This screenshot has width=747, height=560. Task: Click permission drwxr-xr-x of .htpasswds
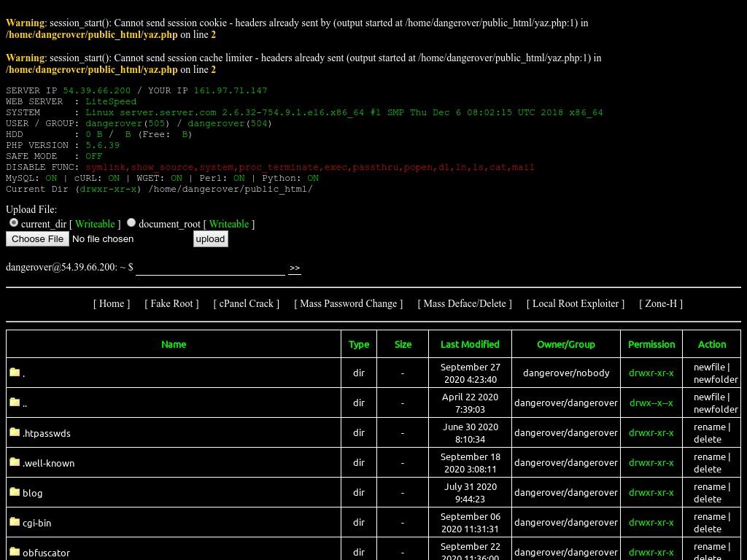651,433
